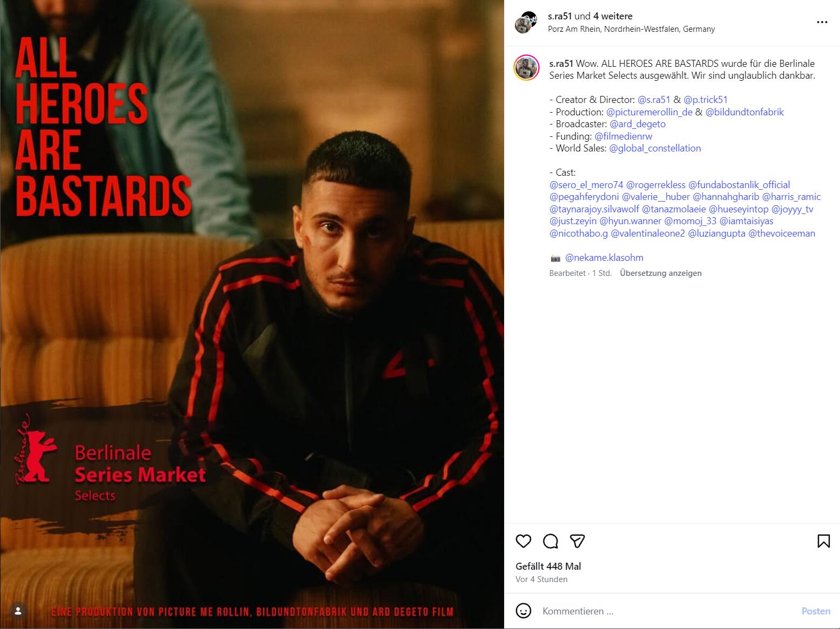
Task: View who liked via 'Gefällt 448 Mal'
Action: pyautogui.click(x=548, y=566)
